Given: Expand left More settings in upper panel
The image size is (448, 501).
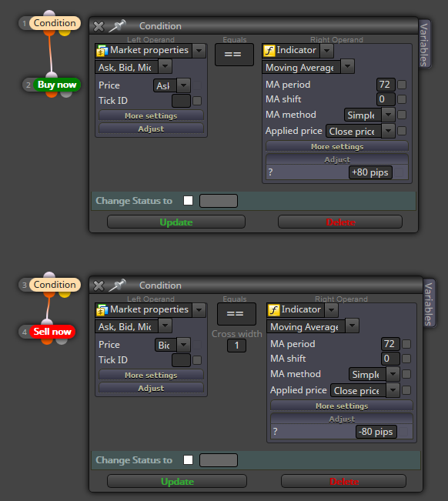Looking at the screenshot, I should click(151, 115).
